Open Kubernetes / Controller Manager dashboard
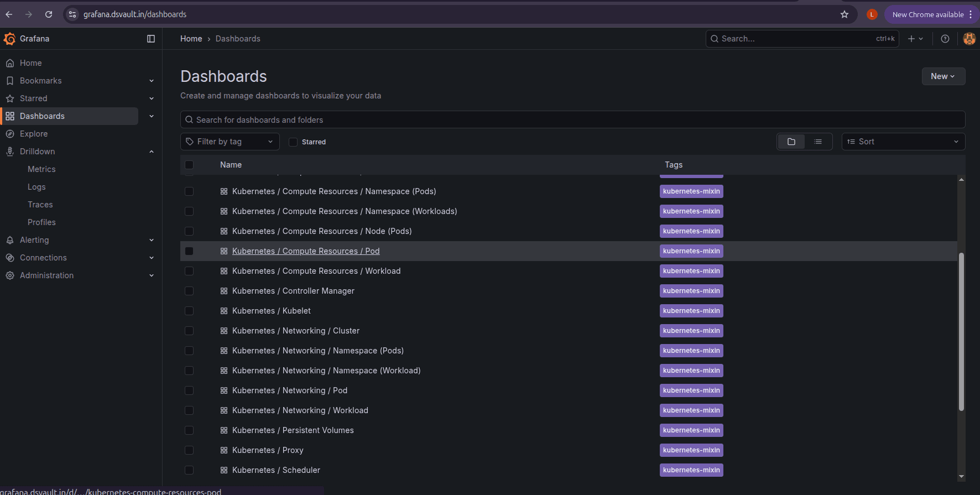Screen dimensions: 980x495 [x=293, y=291]
